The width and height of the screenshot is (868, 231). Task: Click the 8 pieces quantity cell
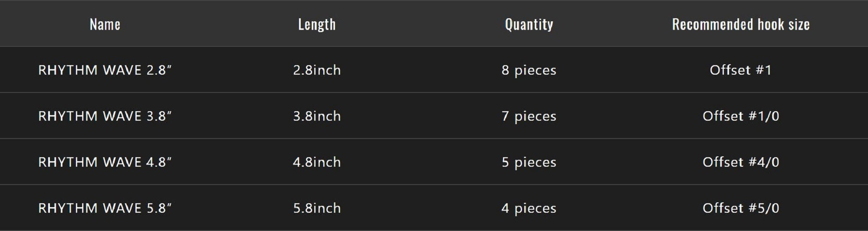click(x=529, y=70)
